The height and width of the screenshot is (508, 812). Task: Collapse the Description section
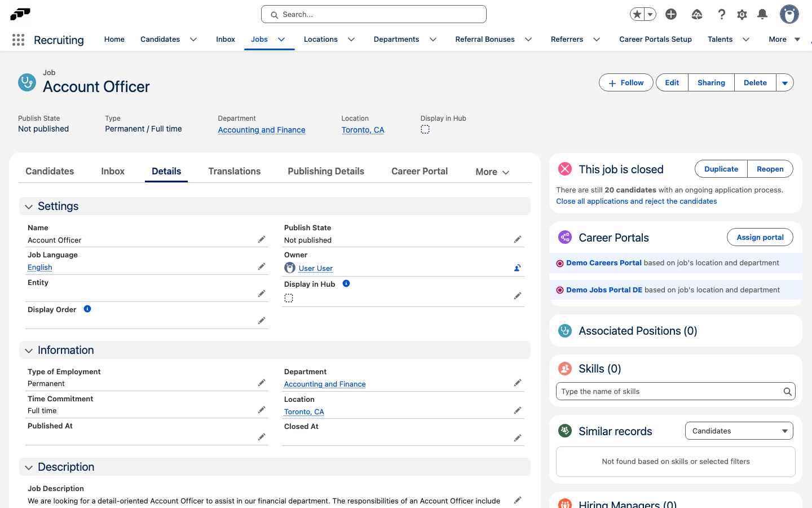(x=29, y=467)
